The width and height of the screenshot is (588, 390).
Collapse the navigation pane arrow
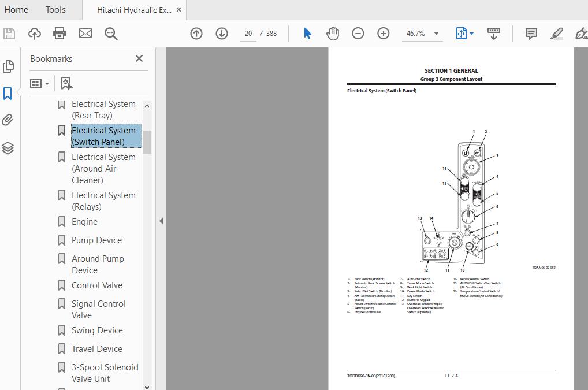(x=161, y=221)
